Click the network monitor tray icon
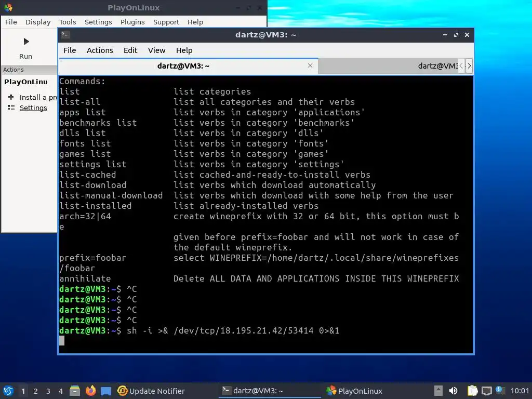 (486, 391)
